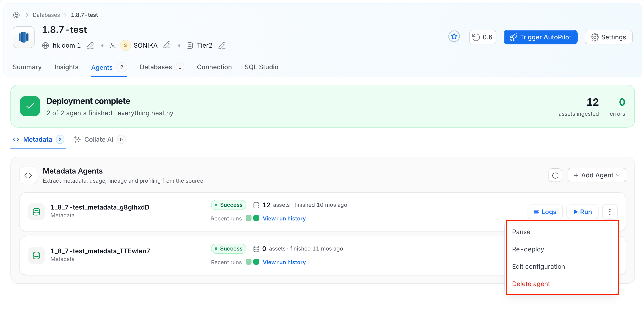The height and width of the screenshot is (312, 644).
Task: Open the Databases tab
Action: (162, 67)
